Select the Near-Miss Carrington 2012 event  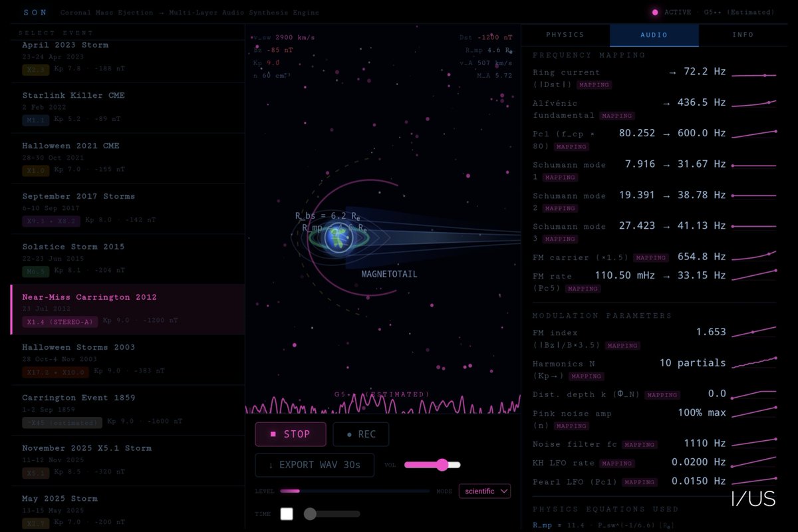coord(128,310)
